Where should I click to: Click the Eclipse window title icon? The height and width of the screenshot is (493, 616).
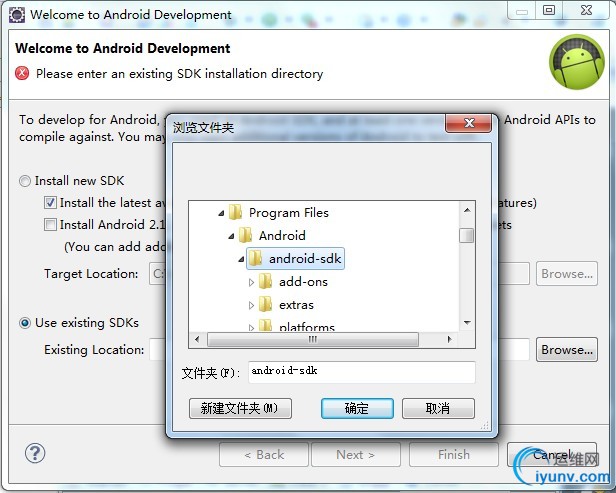[17, 15]
